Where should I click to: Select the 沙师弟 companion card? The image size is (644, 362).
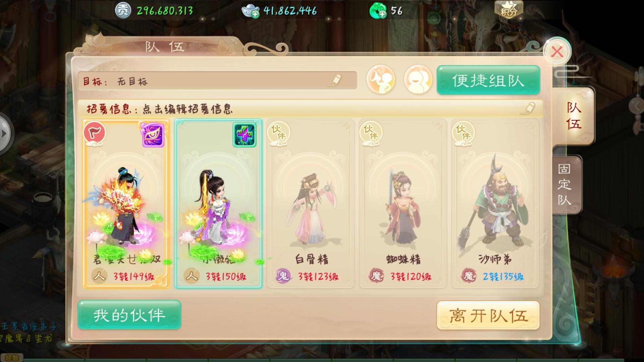495,203
